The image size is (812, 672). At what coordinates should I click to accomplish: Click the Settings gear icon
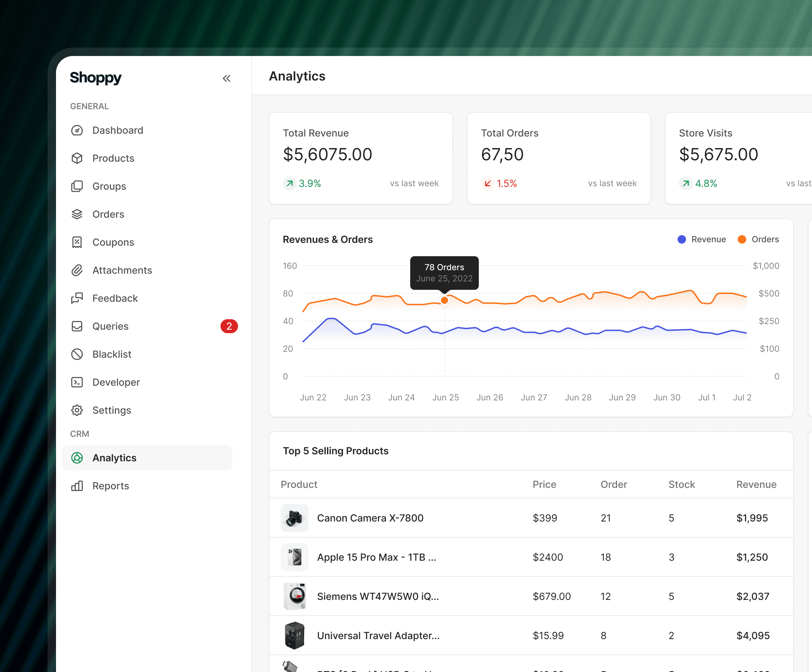(77, 410)
